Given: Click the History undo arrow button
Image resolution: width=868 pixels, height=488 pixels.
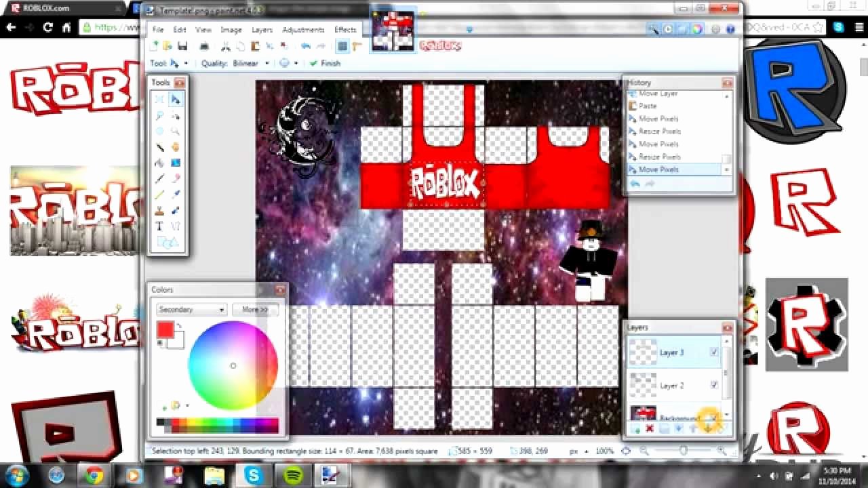Looking at the screenshot, I should tap(635, 184).
